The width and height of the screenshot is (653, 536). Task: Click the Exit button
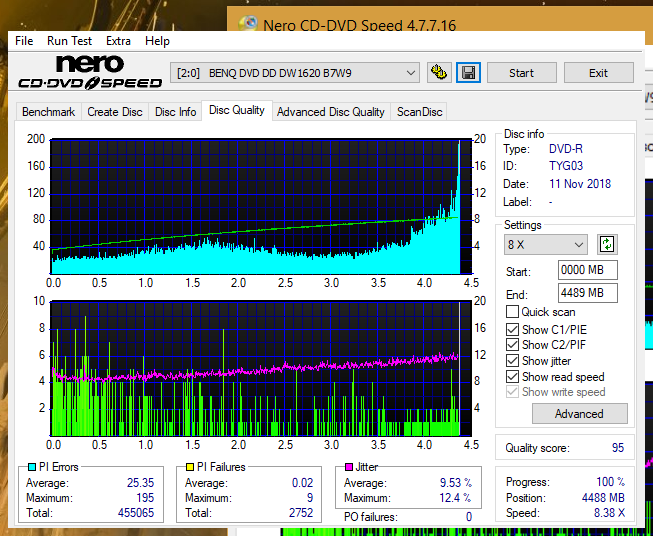[598, 73]
